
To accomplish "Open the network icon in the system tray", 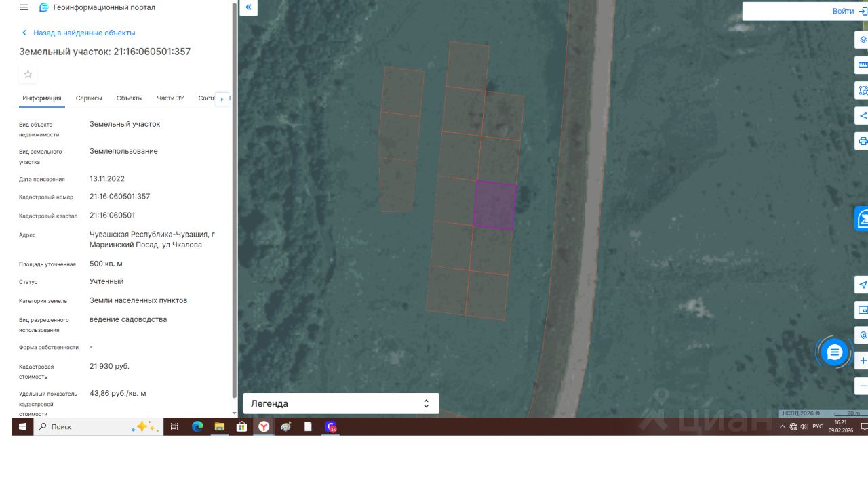I will [x=793, y=426].
